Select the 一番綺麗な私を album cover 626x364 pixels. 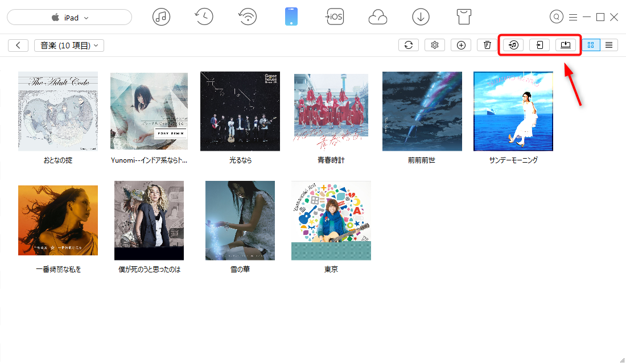coord(58,220)
